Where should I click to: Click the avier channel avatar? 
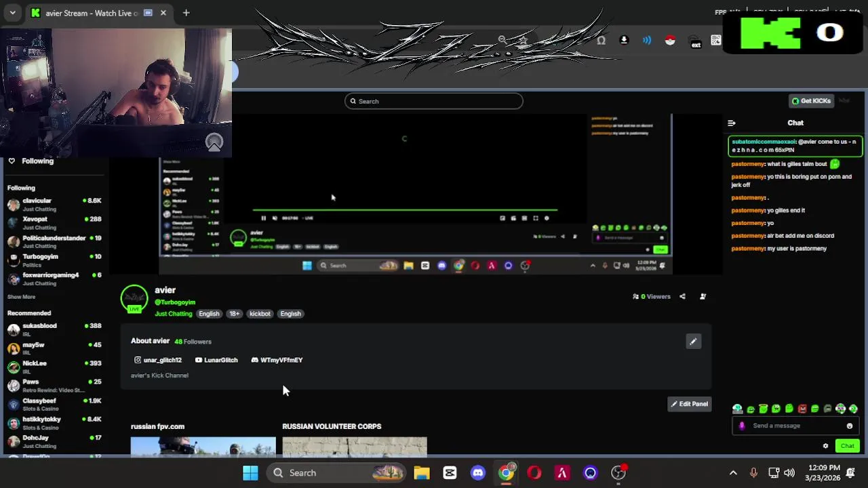click(134, 298)
